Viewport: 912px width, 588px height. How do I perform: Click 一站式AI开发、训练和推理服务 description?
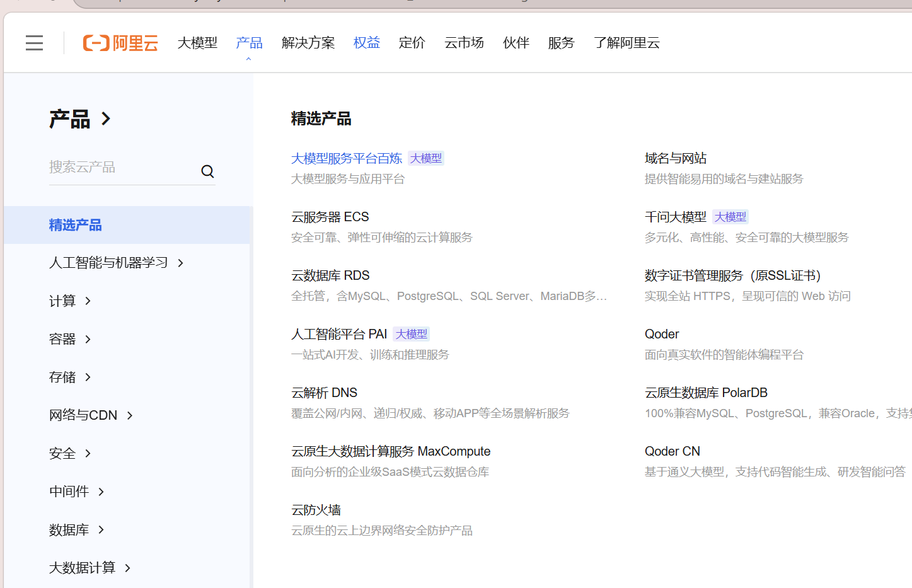[x=370, y=355]
